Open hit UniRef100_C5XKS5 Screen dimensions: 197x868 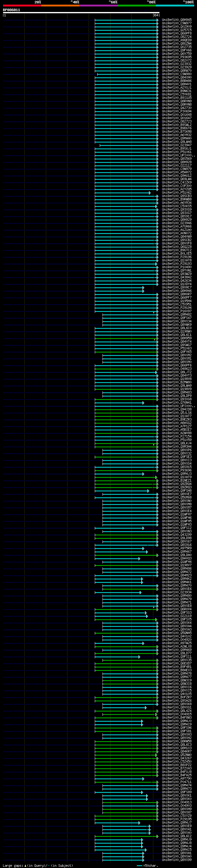pyautogui.click(x=177, y=206)
